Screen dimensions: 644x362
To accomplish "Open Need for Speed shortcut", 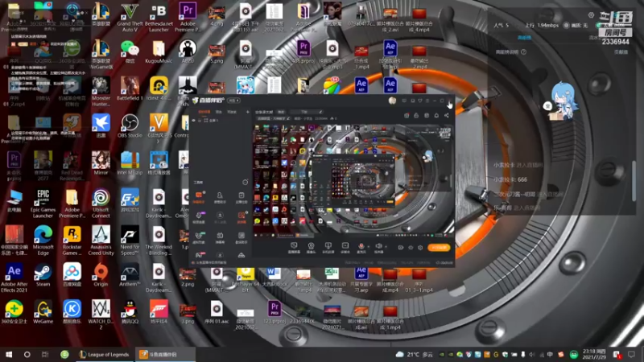I will [130, 241].
